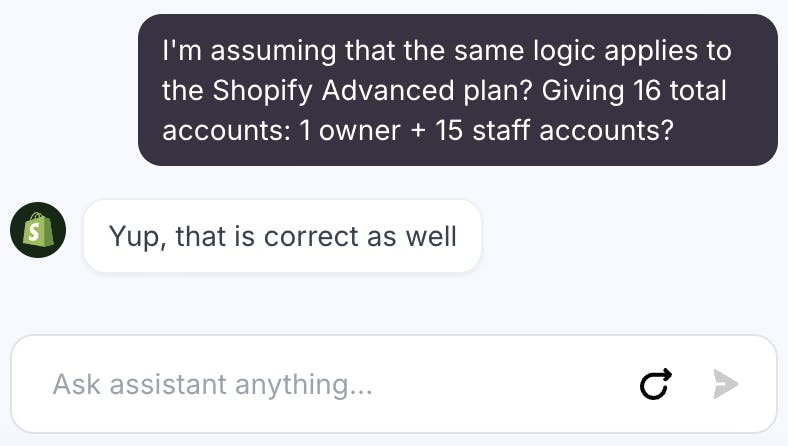Click the 'Ask assistant anything...' placeholder text
Image resolution: width=788 pixels, height=446 pixels.
coord(212,384)
